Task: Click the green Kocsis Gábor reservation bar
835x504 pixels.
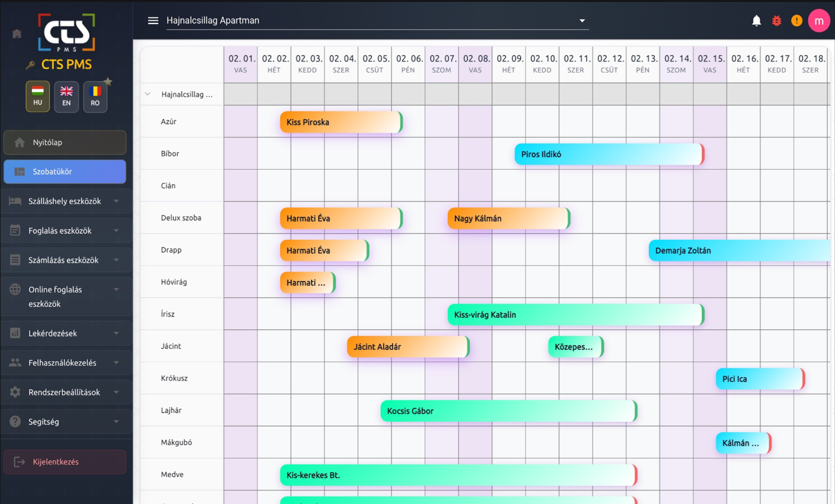Action: click(508, 411)
